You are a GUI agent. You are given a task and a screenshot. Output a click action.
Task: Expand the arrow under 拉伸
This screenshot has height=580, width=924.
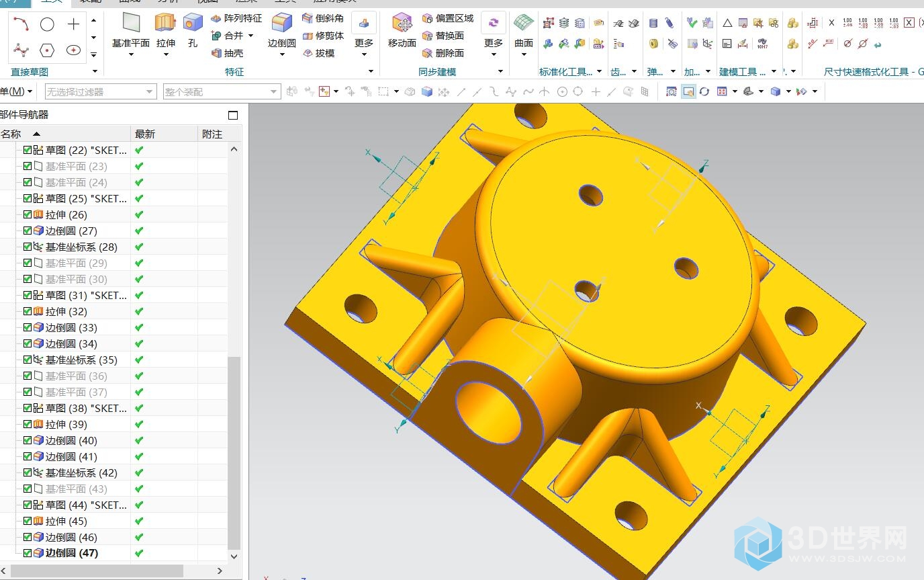[x=165, y=55]
